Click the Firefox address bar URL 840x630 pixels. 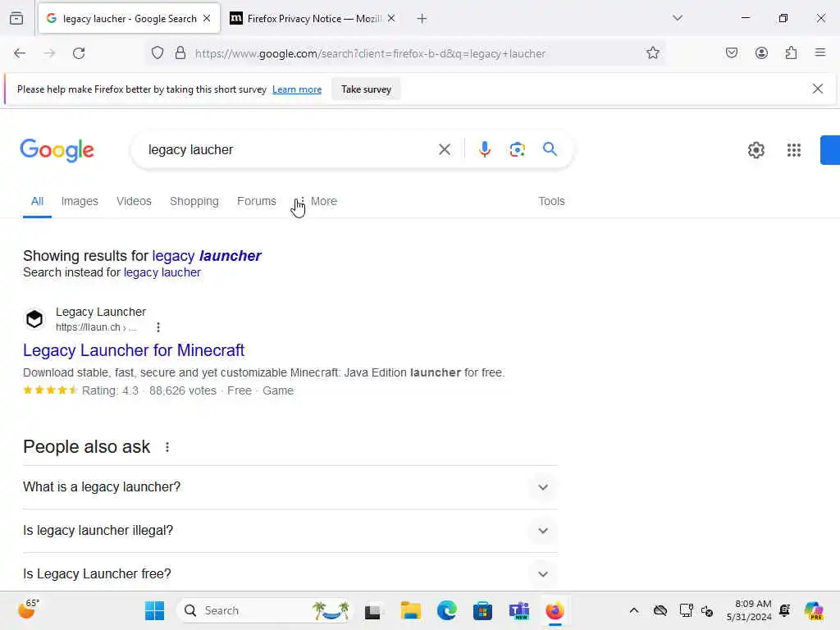[x=370, y=53]
